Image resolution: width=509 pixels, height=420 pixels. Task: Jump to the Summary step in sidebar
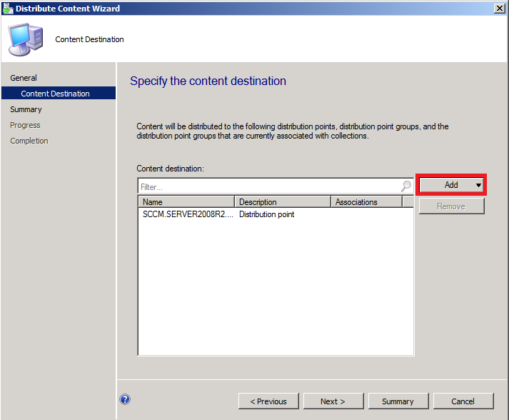click(26, 109)
